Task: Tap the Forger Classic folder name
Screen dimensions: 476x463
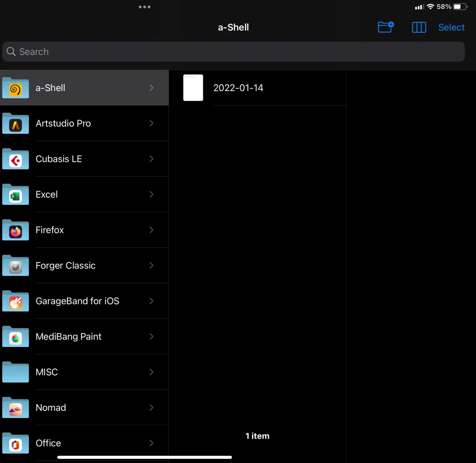Action: click(65, 266)
